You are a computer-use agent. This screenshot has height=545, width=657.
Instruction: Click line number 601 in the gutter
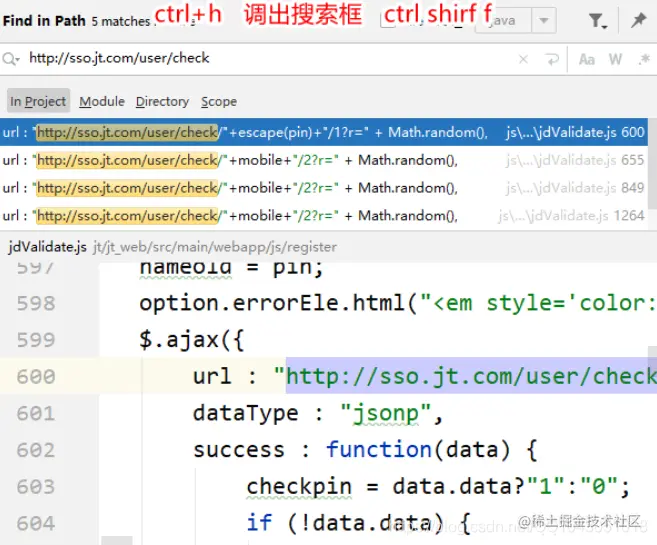(x=36, y=413)
